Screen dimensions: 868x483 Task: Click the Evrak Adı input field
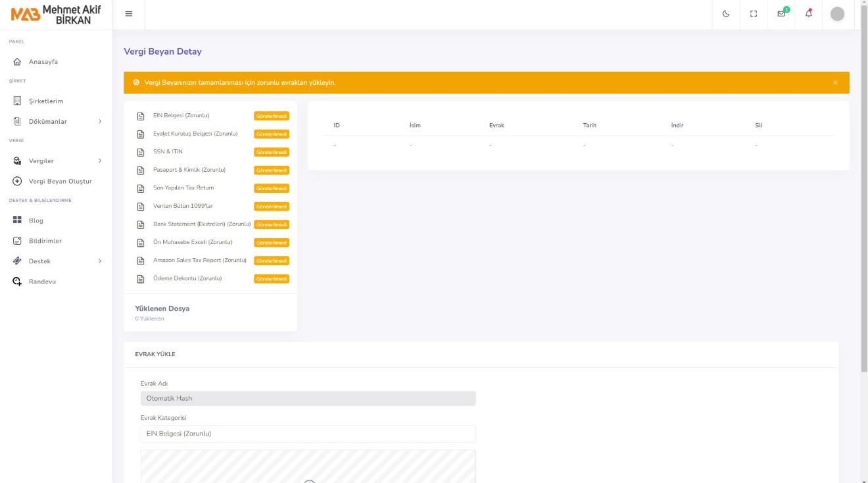point(308,398)
